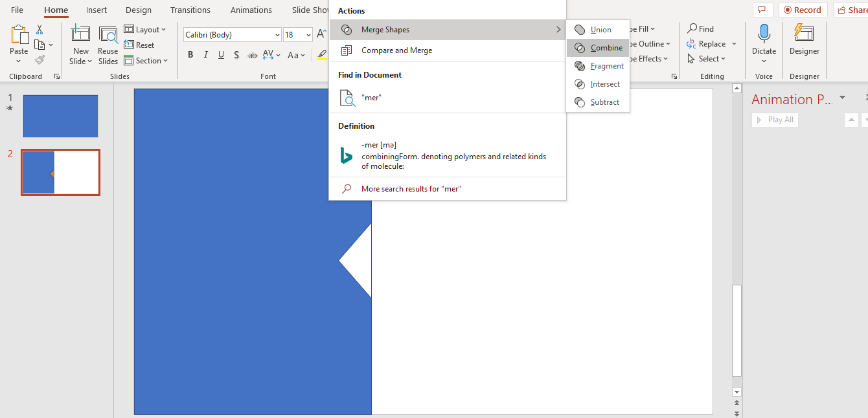This screenshot has height=418, width=868.
Task: Click the Record button
Action: pos(803,10)
